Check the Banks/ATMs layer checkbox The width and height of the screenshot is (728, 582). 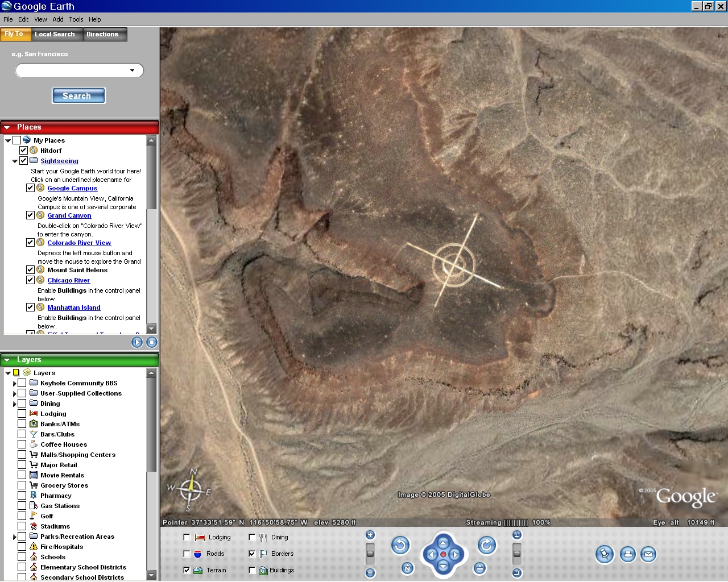[22, 424]
